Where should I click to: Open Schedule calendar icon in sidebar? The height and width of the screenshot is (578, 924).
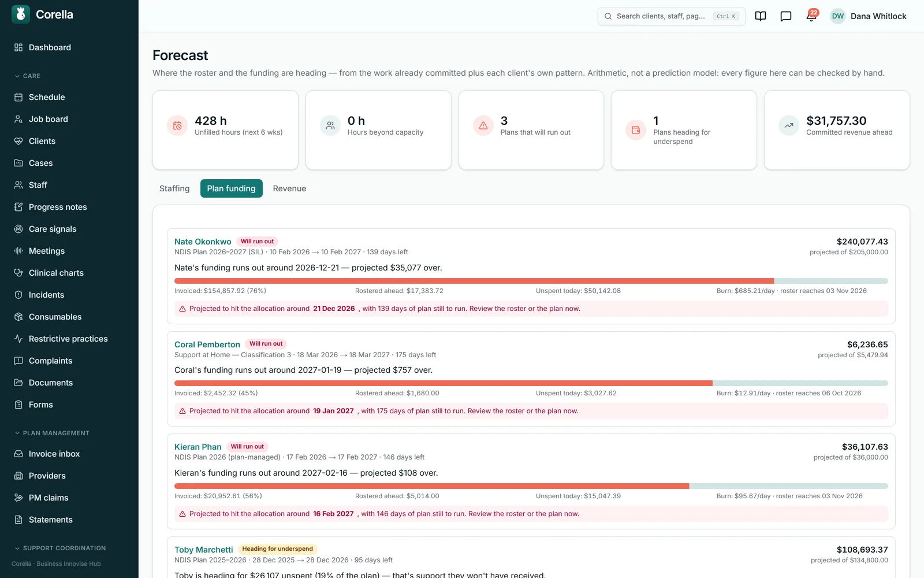[18, 97]
